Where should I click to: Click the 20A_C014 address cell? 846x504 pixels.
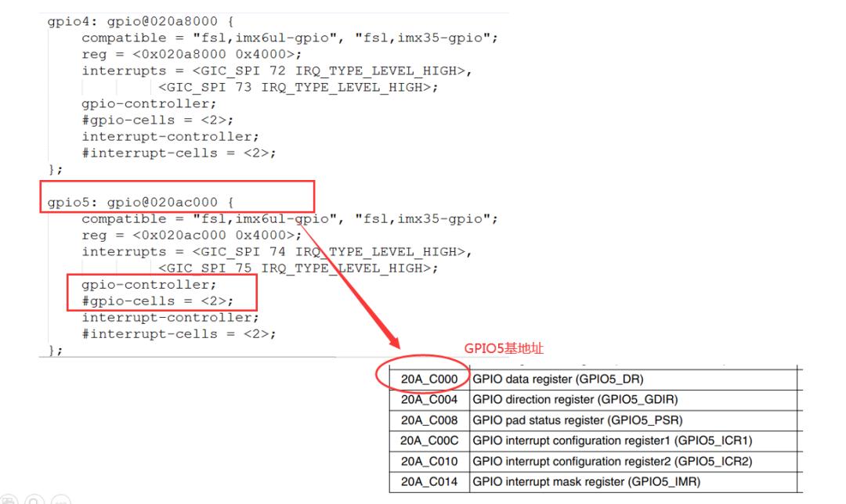click(x=429, y=482)
